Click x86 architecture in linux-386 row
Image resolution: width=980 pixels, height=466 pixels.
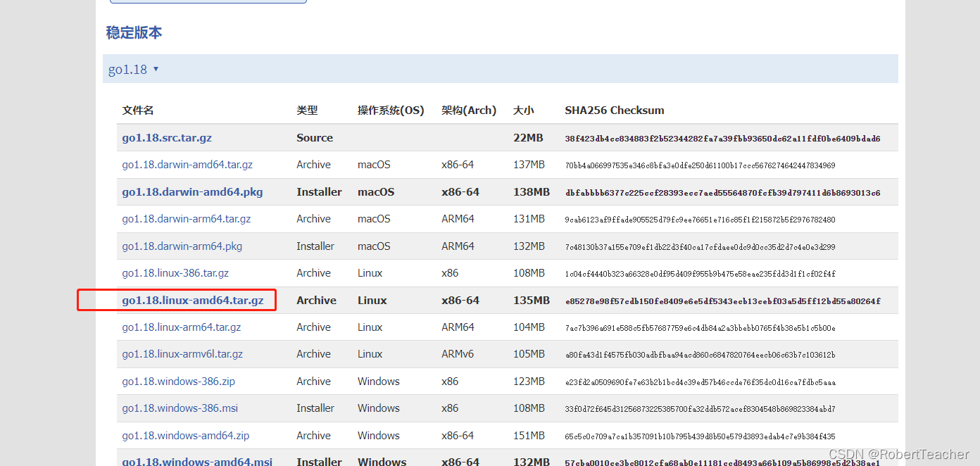[x=450, y=273]
